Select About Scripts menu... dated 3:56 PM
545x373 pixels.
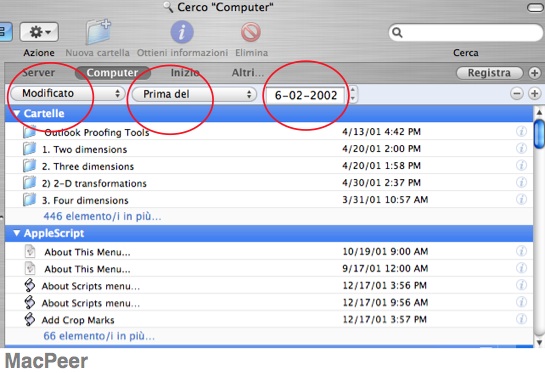coord(269,285)
